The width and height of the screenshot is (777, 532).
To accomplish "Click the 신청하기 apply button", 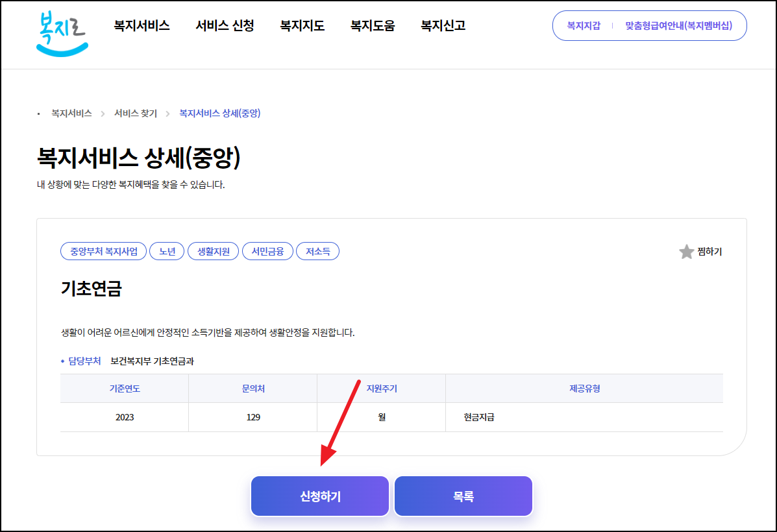I will [x=319, y=496].
